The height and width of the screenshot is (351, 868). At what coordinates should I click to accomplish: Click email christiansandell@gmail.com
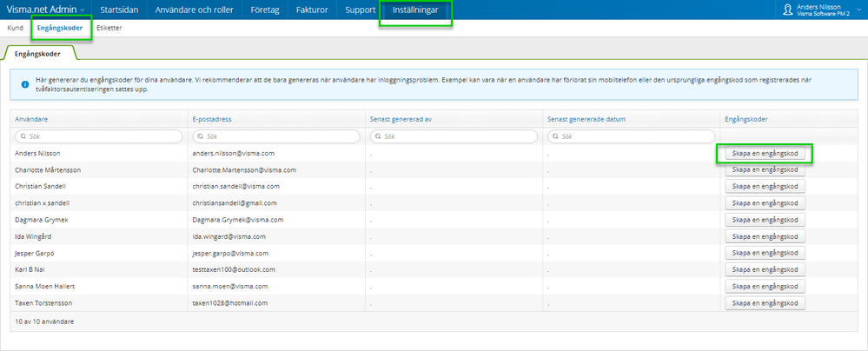[235, 203]
